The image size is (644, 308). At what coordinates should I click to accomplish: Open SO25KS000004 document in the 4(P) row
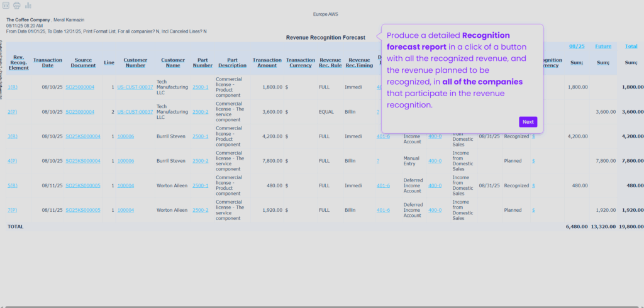pyautogui.click(x=83, y=161)
